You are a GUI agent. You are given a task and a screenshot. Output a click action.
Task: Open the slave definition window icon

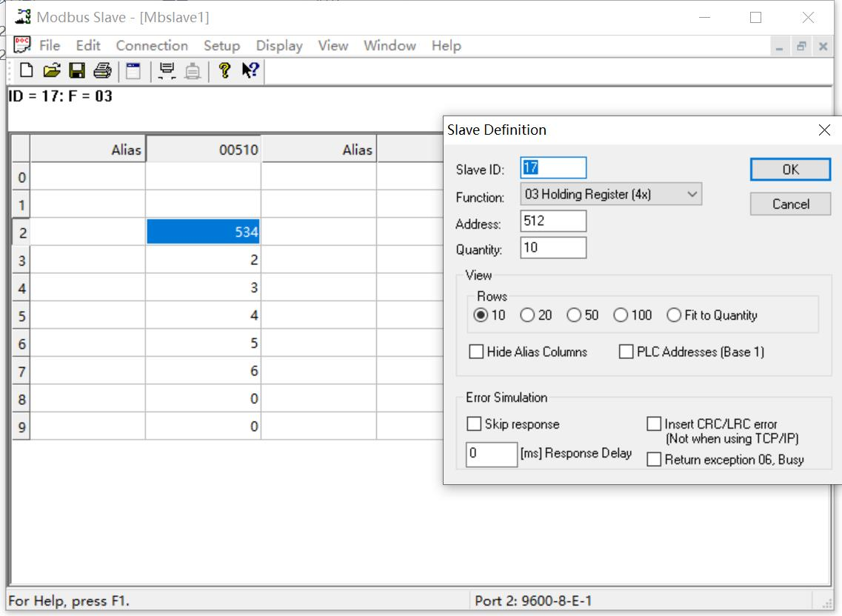pyautogui.click(x=133, y=70)
